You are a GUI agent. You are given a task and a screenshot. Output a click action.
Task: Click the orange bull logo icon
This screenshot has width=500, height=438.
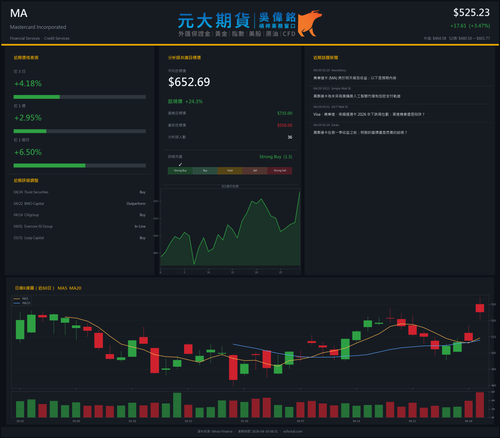pyautogui.click(x=310, y=23)
